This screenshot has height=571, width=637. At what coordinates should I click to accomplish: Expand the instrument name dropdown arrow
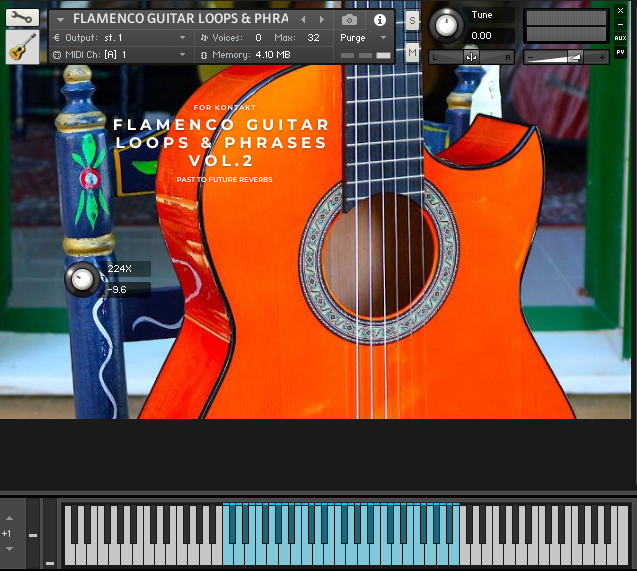[x=61, y=19]
